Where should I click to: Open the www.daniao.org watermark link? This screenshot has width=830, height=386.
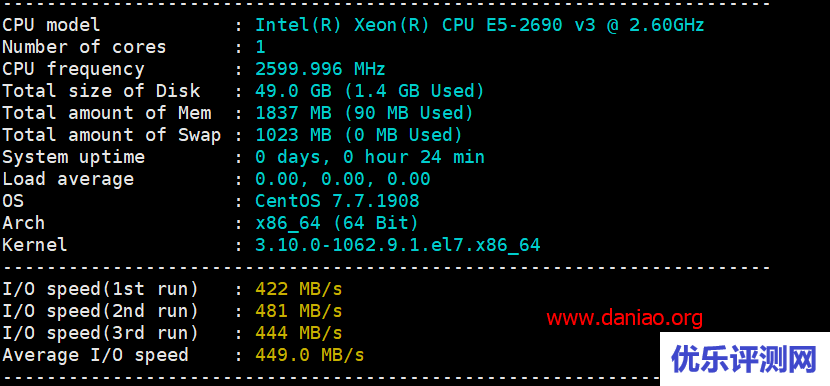(x=625, y=318)
